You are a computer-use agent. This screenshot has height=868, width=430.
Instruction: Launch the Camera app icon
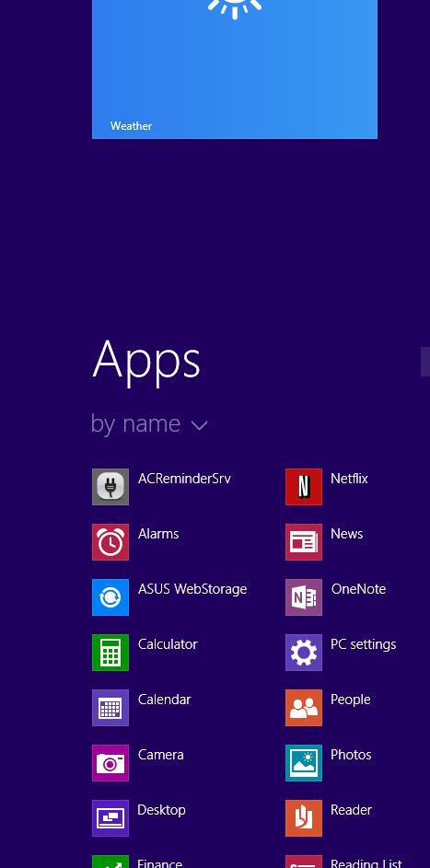[x=110, y=763]
